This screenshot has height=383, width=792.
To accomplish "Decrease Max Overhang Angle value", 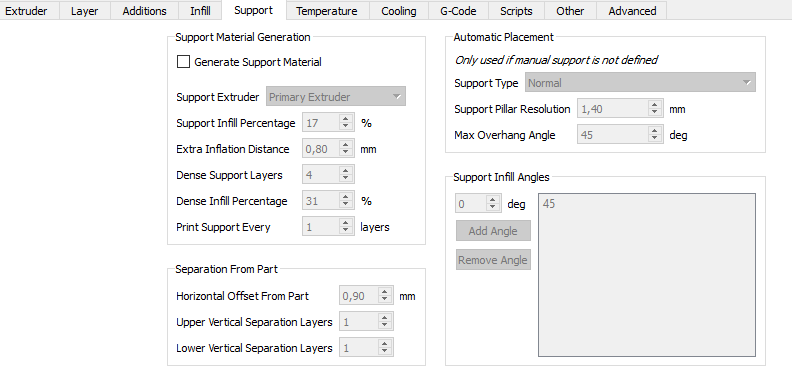I will [x=655, y=138].
